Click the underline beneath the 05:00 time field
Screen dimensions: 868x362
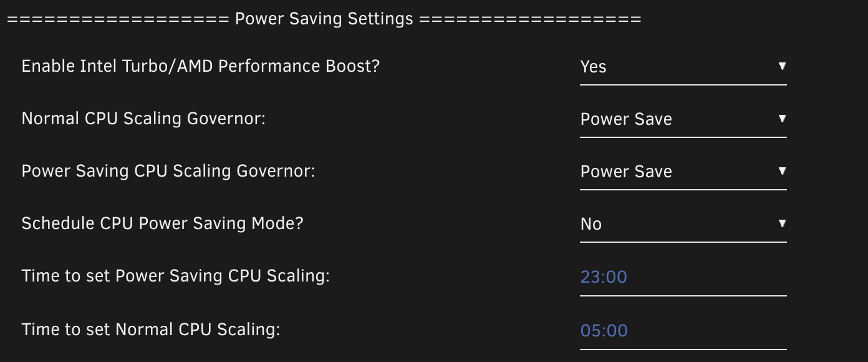point(683,349)
